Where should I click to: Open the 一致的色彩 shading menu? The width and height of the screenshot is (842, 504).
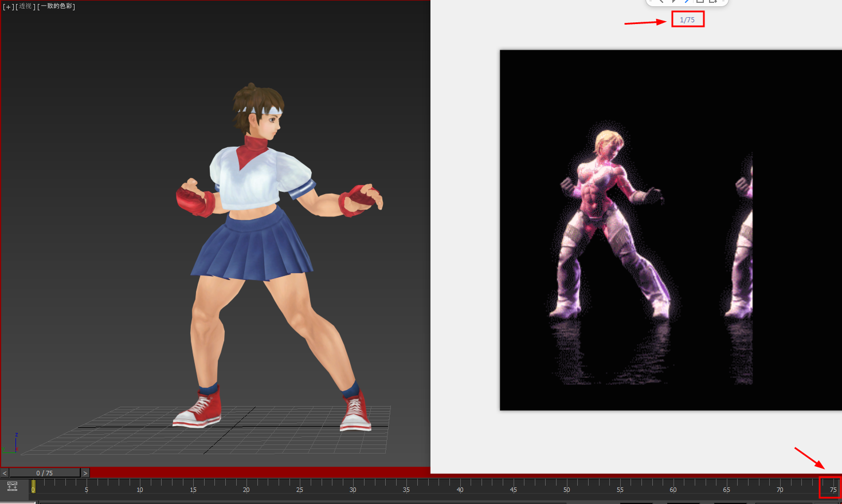57,6
